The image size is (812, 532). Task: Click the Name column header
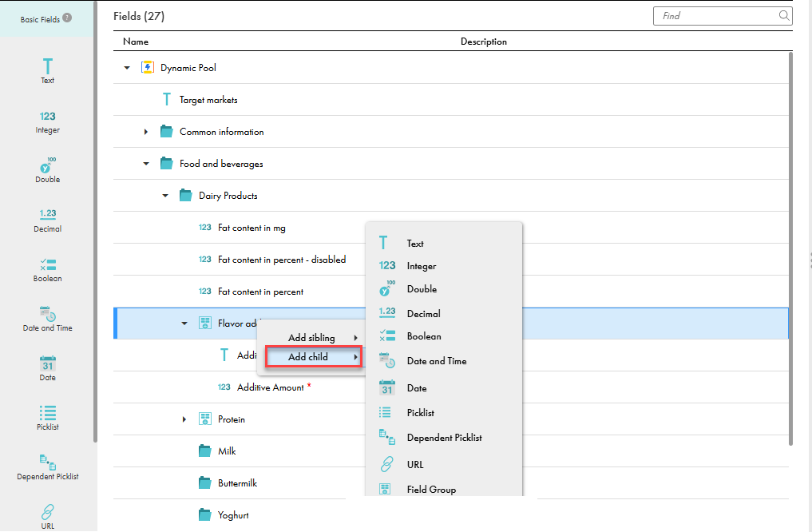136,42
